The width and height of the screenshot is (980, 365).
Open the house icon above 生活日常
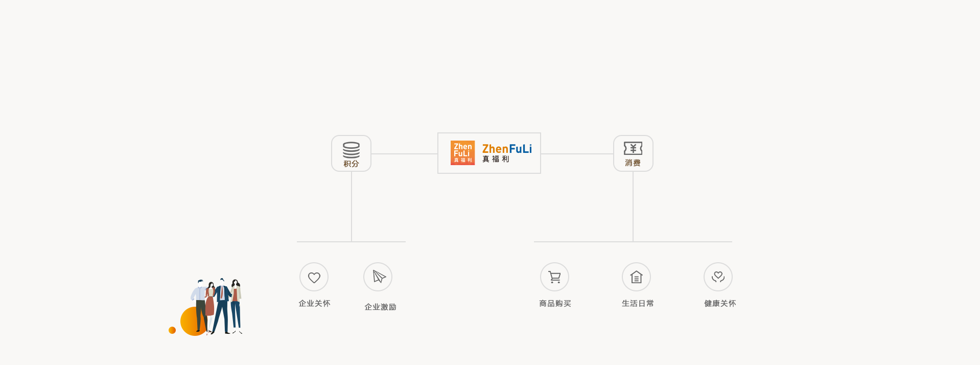(636, 277)
